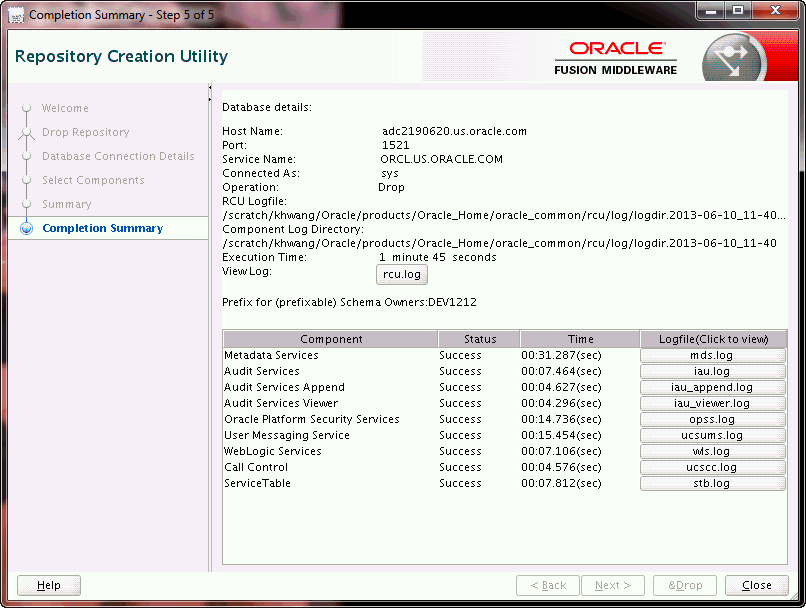
Task: Select Database Connection Details step
Action: coord(118,156)
